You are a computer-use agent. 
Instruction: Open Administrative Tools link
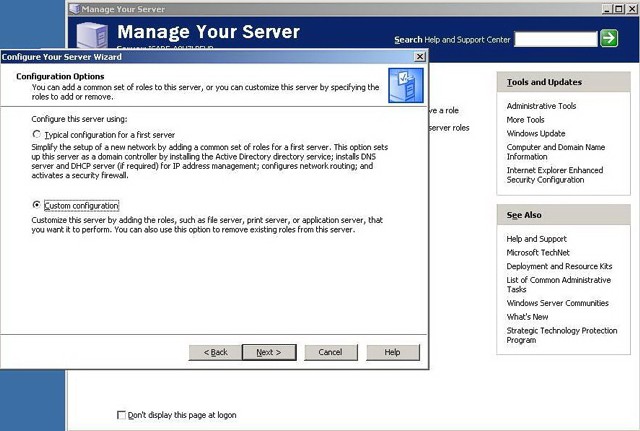(541, 106)
